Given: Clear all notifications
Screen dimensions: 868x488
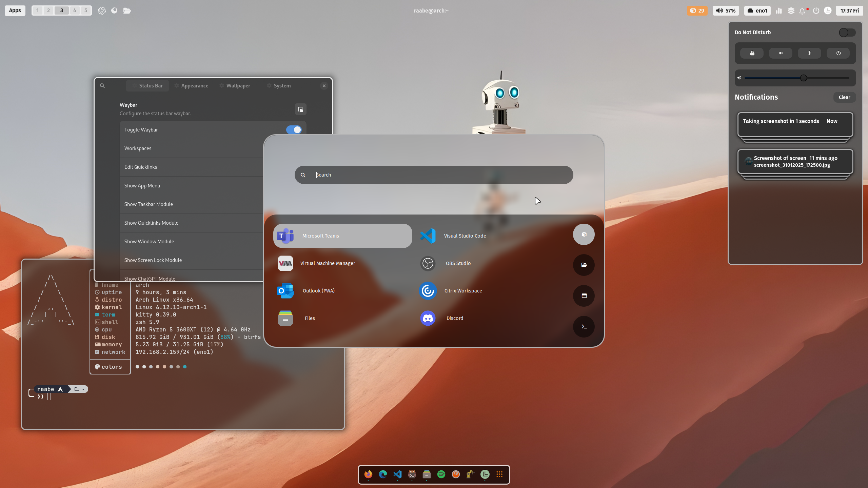Looking at the screenshot, I should click(x=844, y=97).
